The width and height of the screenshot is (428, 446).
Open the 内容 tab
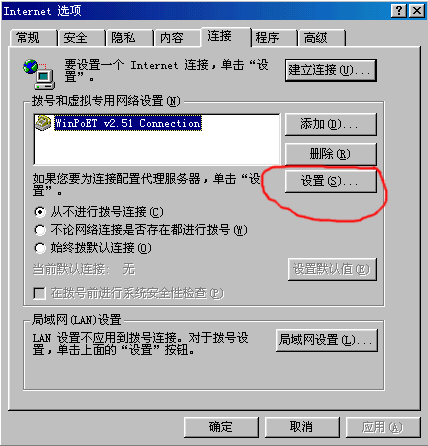point(177,38)
